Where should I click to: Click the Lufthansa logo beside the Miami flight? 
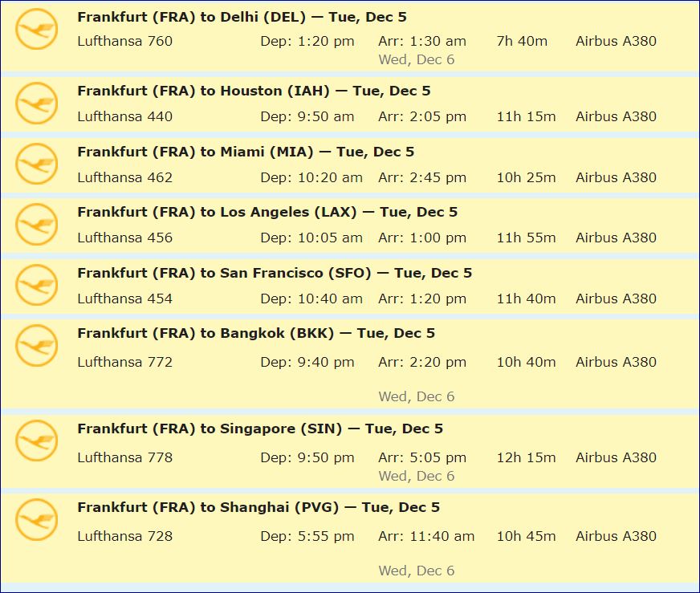(x=37, y=164)
